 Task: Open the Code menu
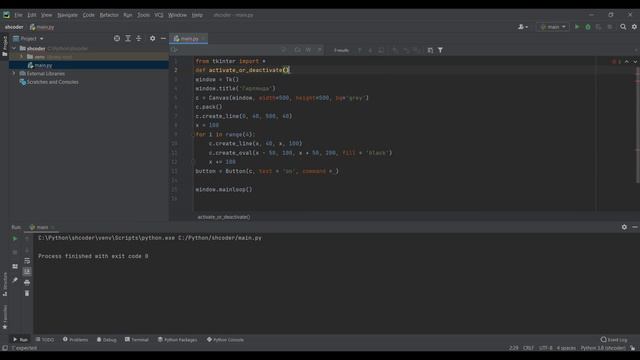coord(89,15)
